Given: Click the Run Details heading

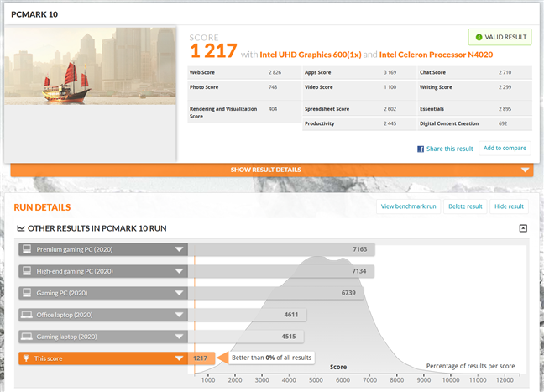Looking at the screenshot, I should (42, 207).
